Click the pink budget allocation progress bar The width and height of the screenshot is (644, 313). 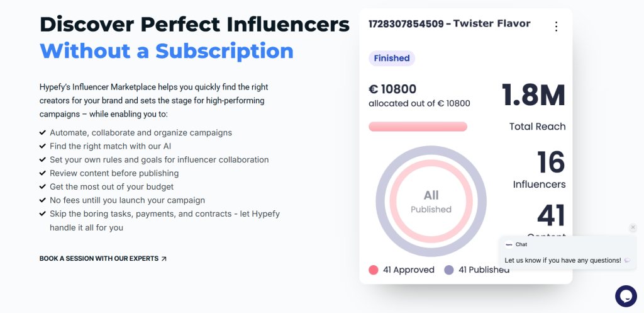pos(418,127)
